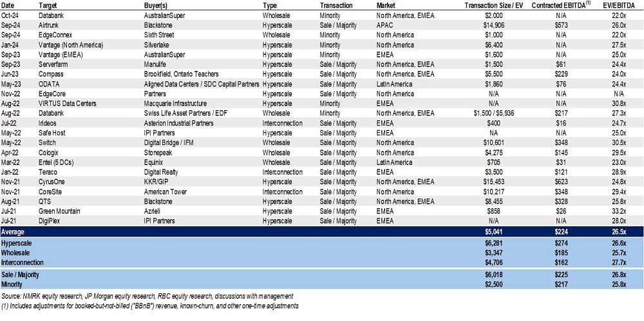This screenshot has height=321, width=644.
Task: Click the 'APAC' market cell
Action: pyautogui.click(x=384, y=25)
